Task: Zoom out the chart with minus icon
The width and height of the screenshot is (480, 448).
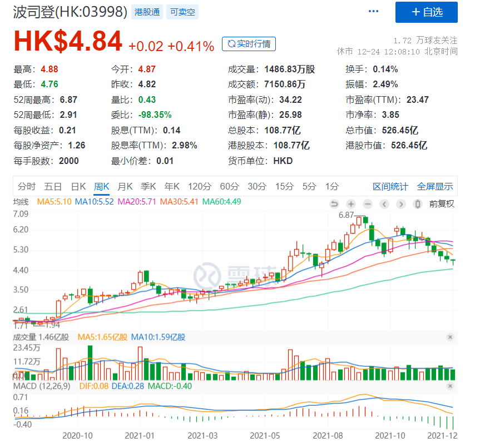Action: pos(368,204)
